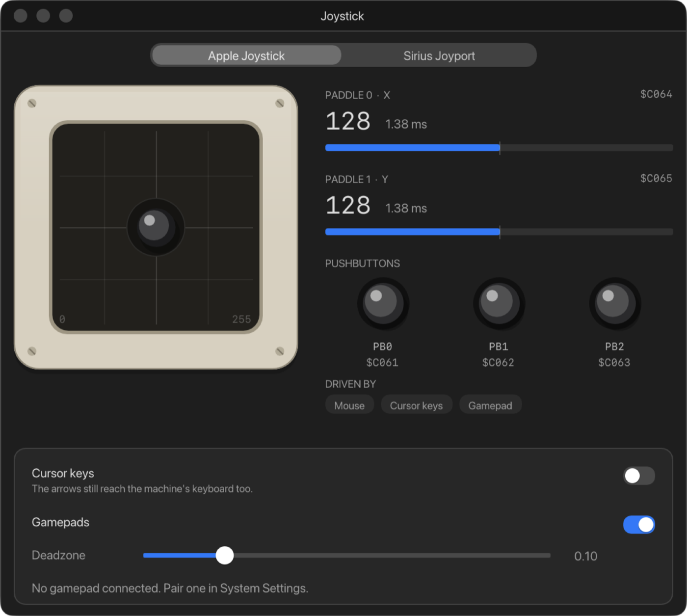Switch to the Sirius Joyport tab

[x=439, y=55]
